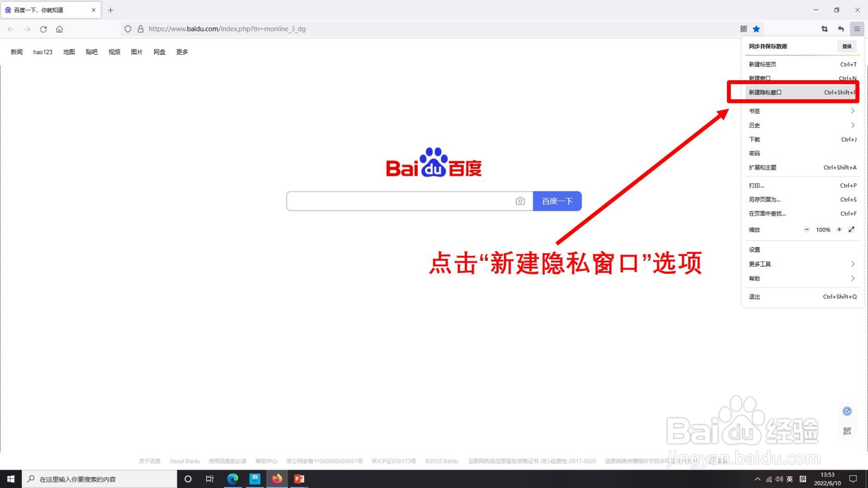Screen dimensions: 868x488
Task: Zoom in with the plus button
Action: [x=839, y=230]
